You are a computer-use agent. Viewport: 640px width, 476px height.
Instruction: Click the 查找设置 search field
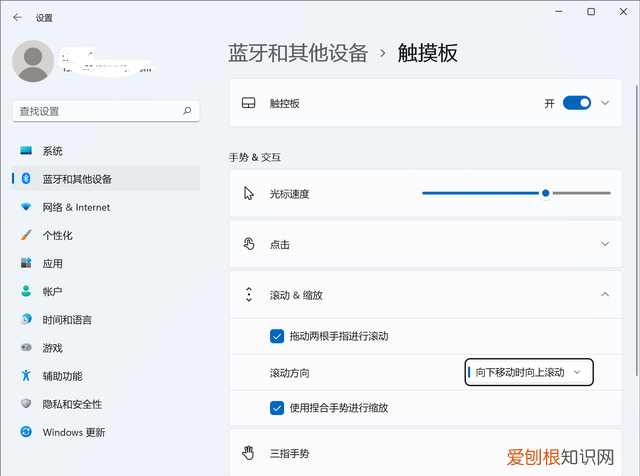[x=106, y=111]
